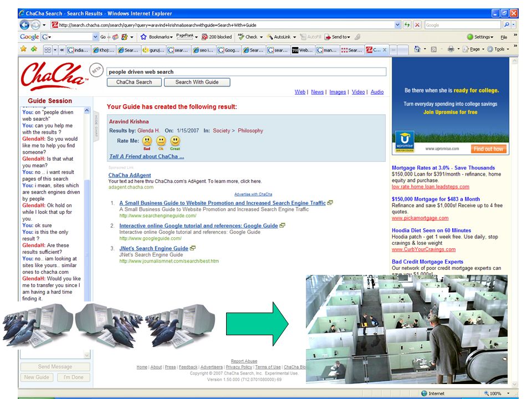Open the JNet's Search Engine Guide result
The image size is (532, 399).
pos(154,248)
